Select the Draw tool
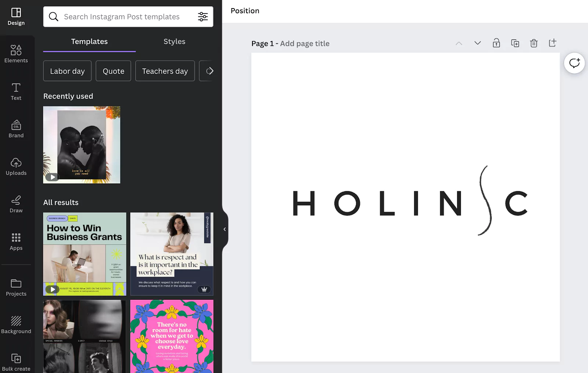This screenshot has width=588, height=373. (x=16, y=204)
